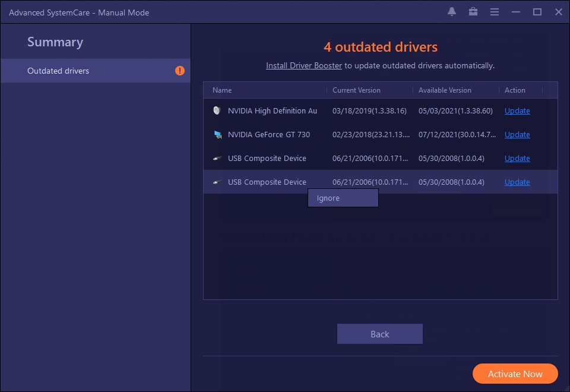Click Update for NVIDIA GeForce GT 730
Viewport: 570px width, 392px height.
coord(517,135)
